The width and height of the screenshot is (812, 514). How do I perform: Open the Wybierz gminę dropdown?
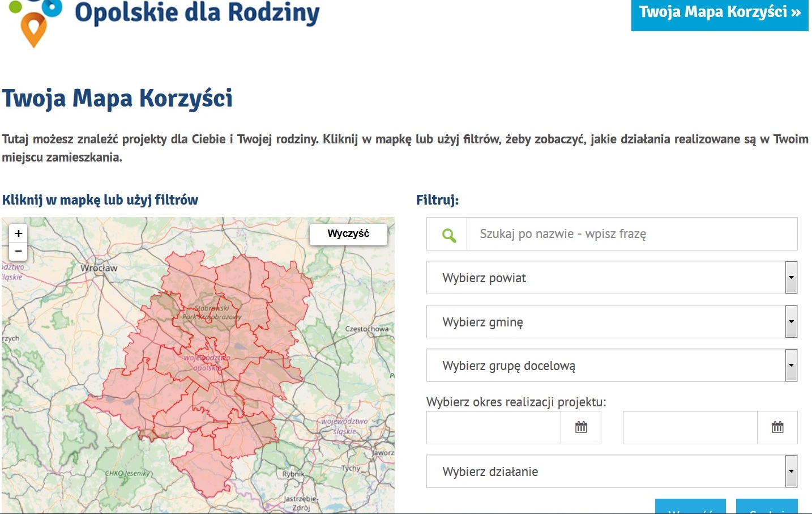click(x=612, y=322)
